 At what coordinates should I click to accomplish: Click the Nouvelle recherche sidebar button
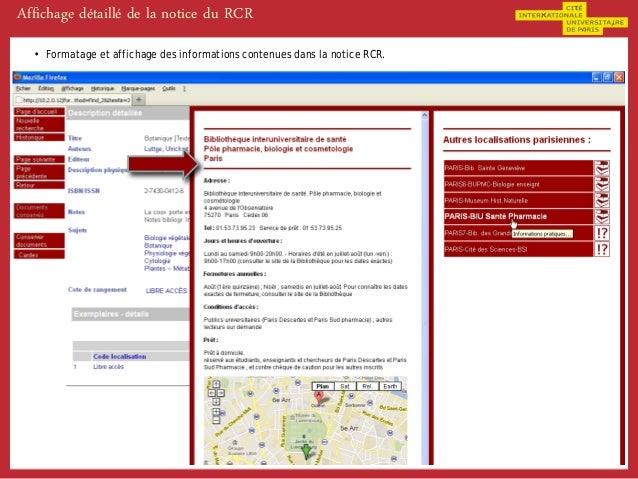(39, 125)
